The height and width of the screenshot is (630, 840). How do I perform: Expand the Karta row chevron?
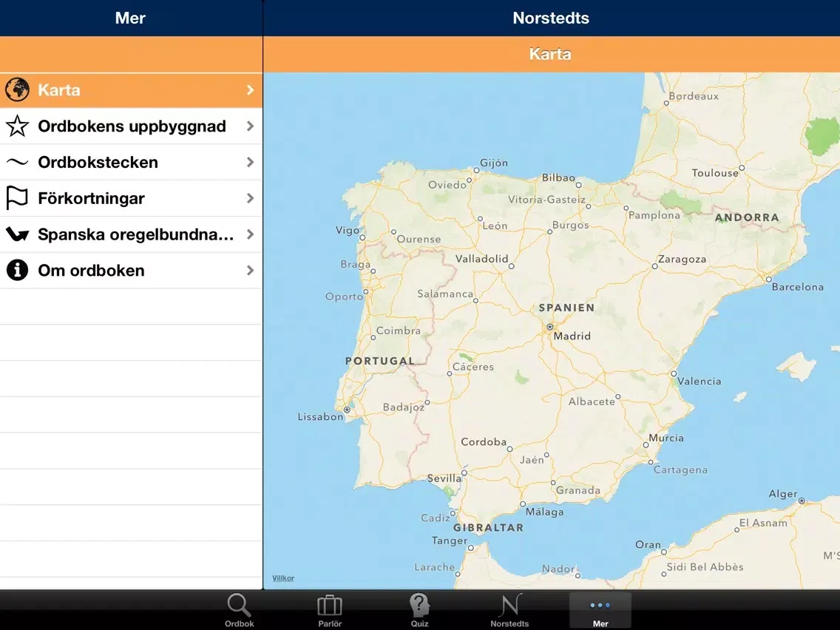[250, 90]
